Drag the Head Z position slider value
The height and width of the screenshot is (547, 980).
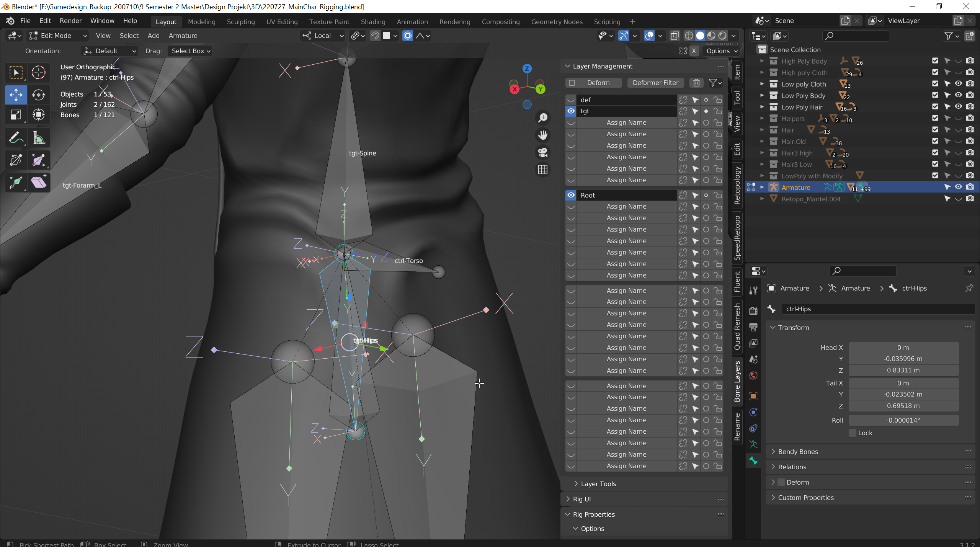(903, 370)
